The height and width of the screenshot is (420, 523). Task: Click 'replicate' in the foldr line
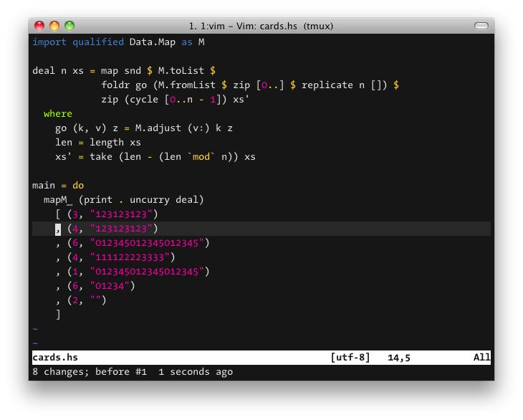pyautogui.click(x=327, y=85)
